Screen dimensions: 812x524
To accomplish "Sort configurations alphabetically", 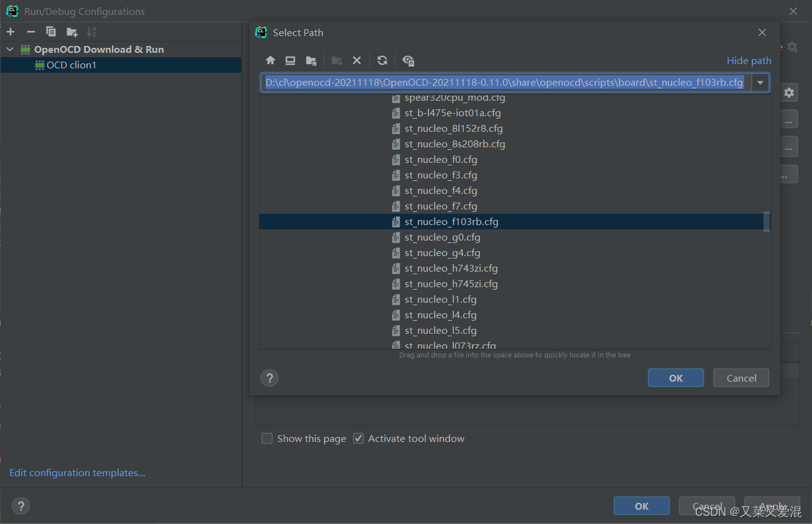I will tap(91, 32).
